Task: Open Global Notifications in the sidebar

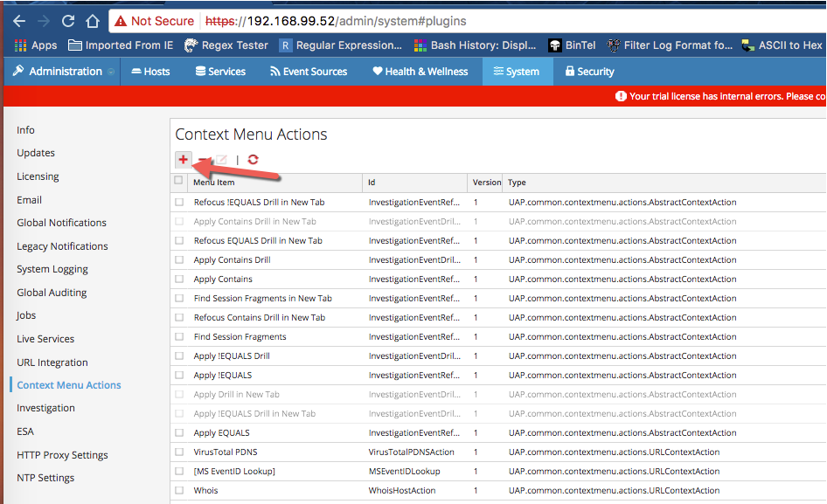Action: pos(61,223)
